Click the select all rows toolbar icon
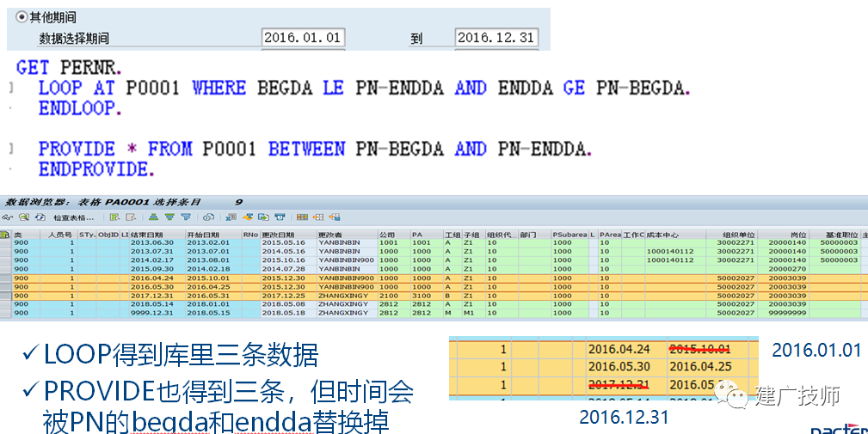The width and height of the screenshot is (868, 434). click(114, 217)
